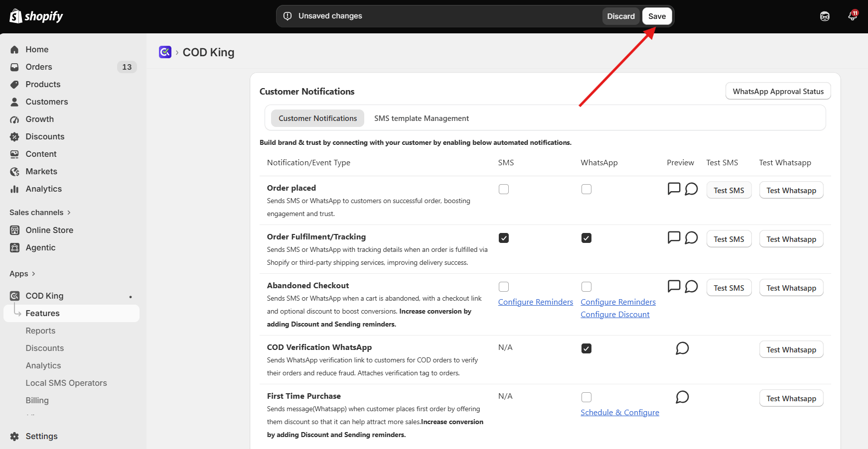Click the Markets globe icon

point(15,172)
